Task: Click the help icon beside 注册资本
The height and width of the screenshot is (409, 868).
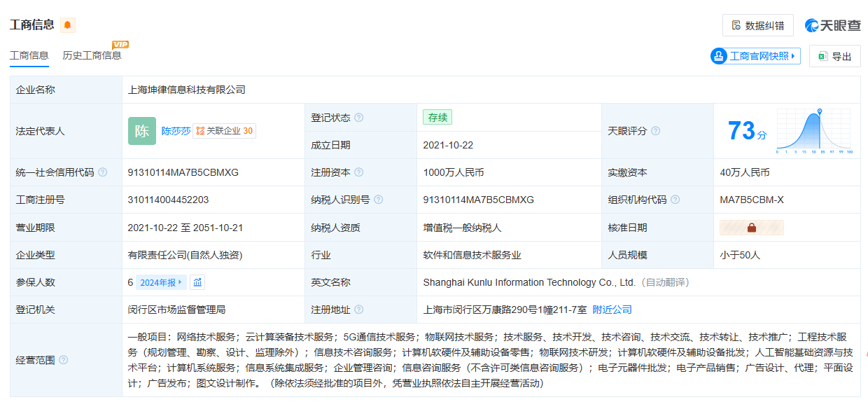Action: coord(359,172)
